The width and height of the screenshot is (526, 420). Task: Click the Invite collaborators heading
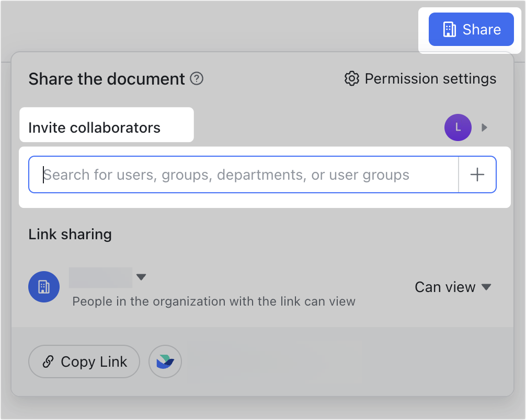[94, 127]
